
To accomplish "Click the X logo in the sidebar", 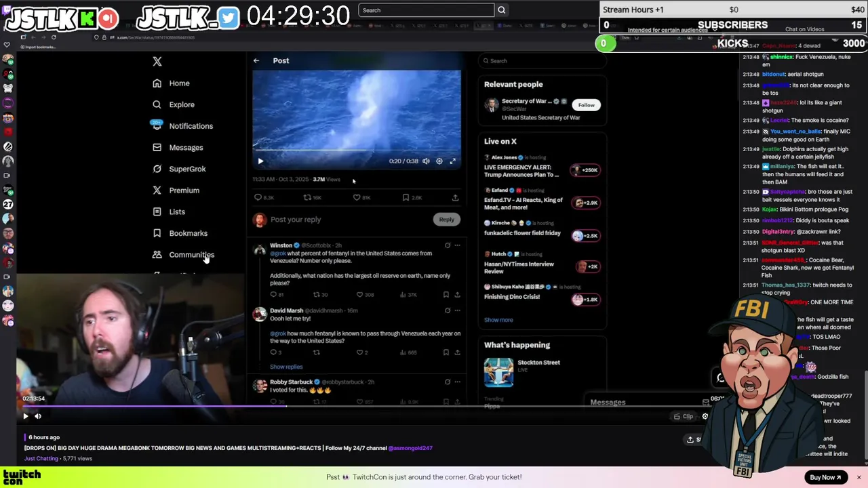I will [157, 62].
